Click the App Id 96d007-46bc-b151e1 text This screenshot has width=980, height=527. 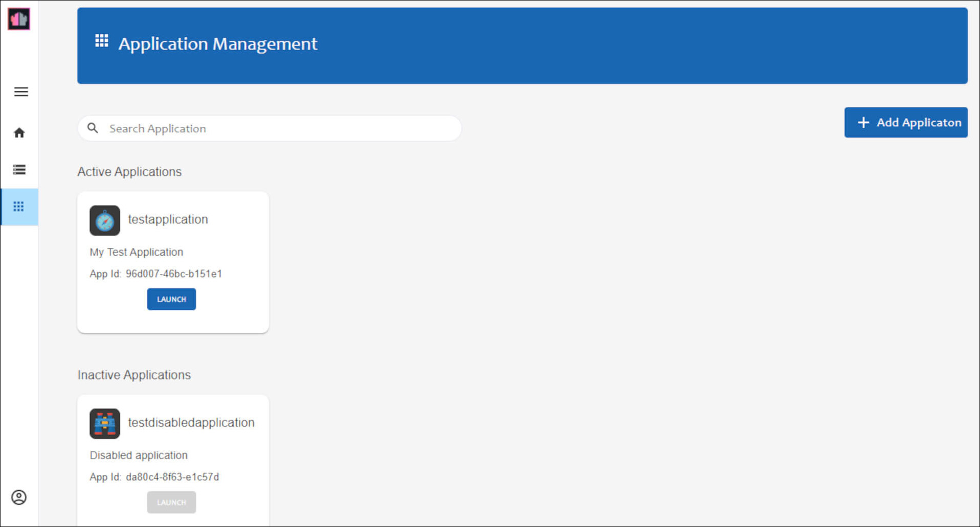point(156,274)
